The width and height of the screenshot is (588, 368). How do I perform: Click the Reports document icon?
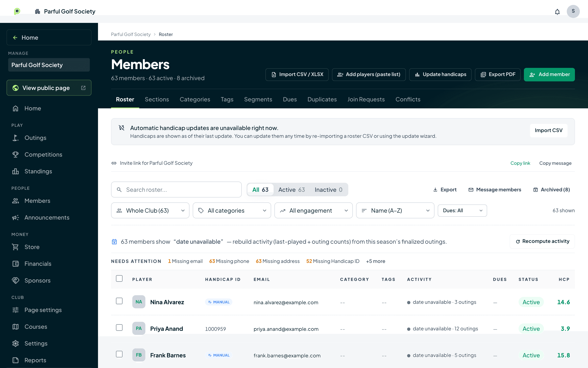point(16,360)
